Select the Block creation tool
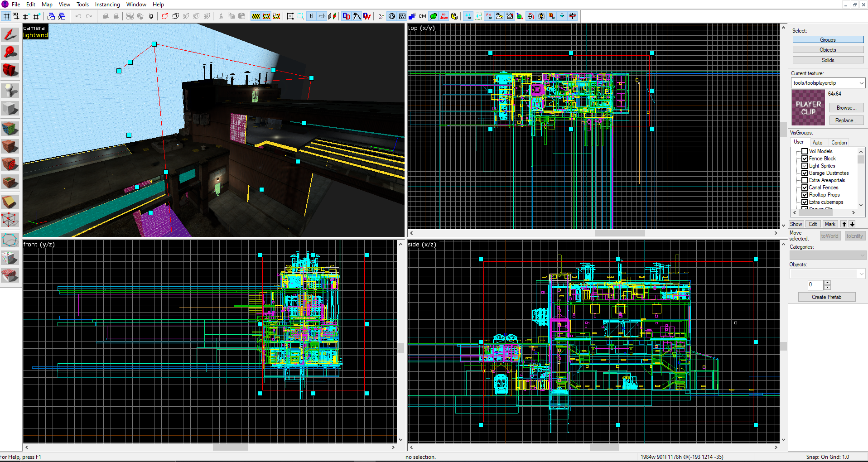Screen dimensions: 868x462 pyautogui.click(x=10, y=109)
